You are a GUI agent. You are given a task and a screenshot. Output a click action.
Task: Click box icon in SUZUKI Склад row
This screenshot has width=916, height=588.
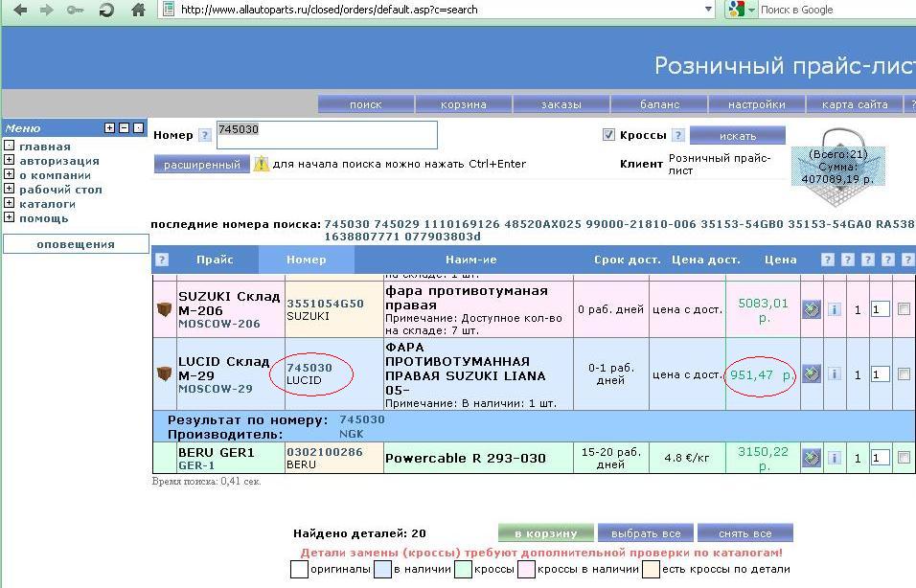point(165,309)
